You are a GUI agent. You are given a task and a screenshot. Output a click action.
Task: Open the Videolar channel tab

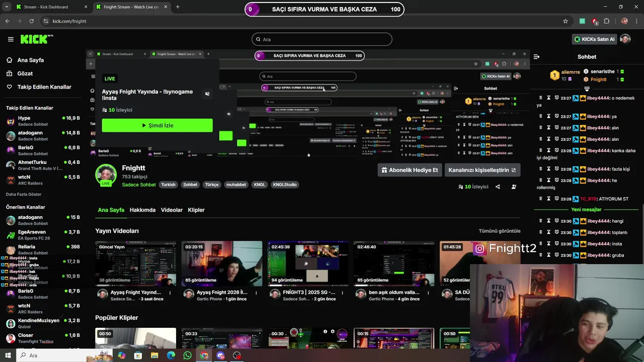(x=172, y=210)
